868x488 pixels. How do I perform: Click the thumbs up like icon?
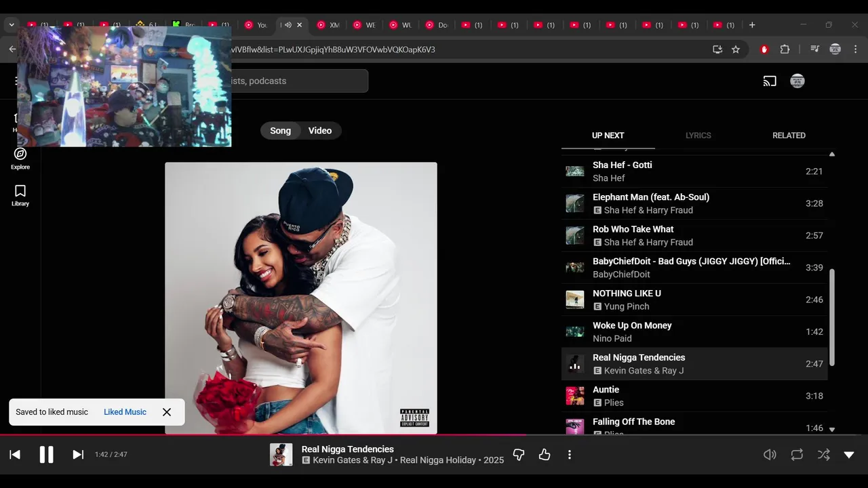(x=545, y=455)
